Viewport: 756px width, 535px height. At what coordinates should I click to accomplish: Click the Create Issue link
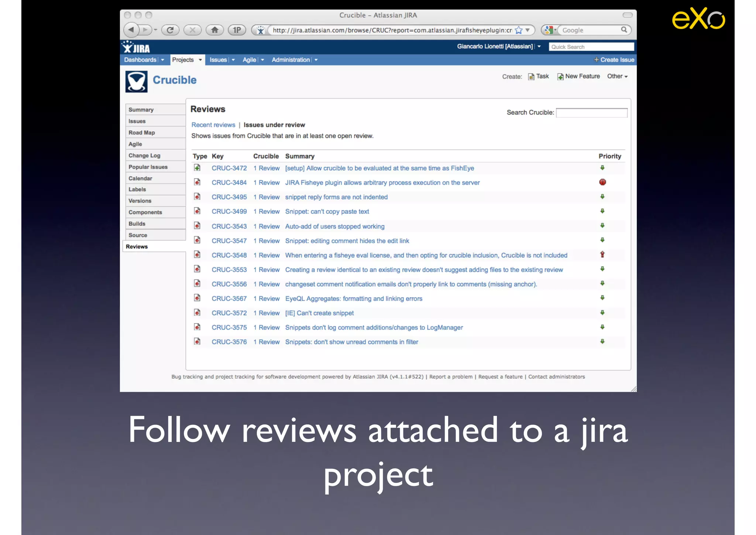click(x=614, y=60)
